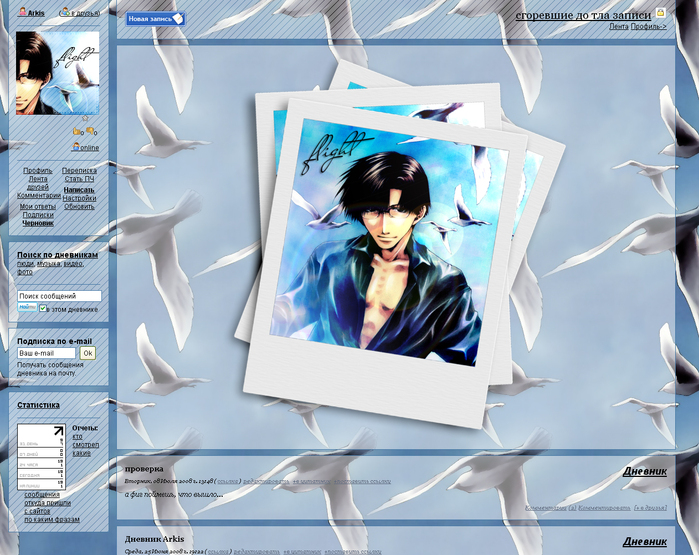Open 'Профиль->' link in the top-right header
The width and height of the screenshot is (699, 555).
click(649, 27)
